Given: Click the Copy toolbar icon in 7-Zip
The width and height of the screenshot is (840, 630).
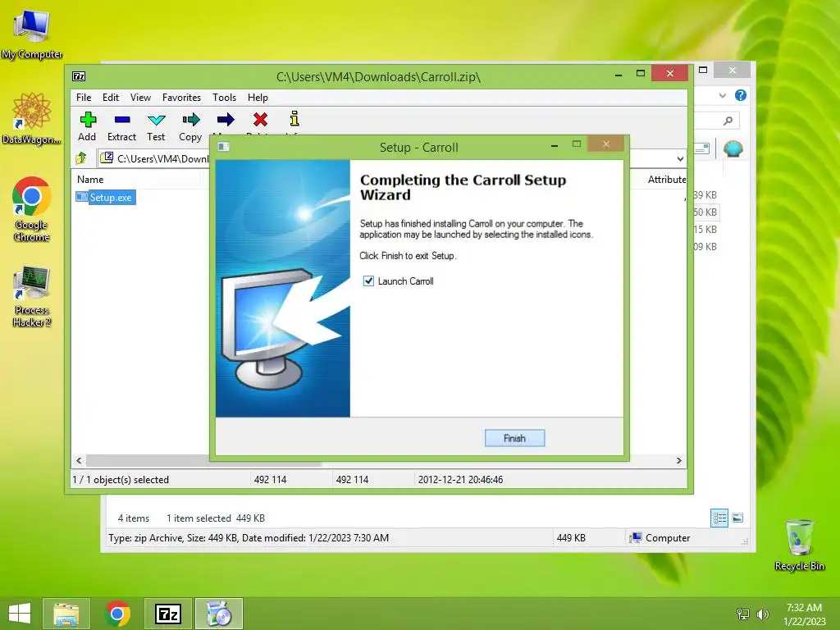Looking at the screenshot, I should pyautogui.click(x=190, y=120).
